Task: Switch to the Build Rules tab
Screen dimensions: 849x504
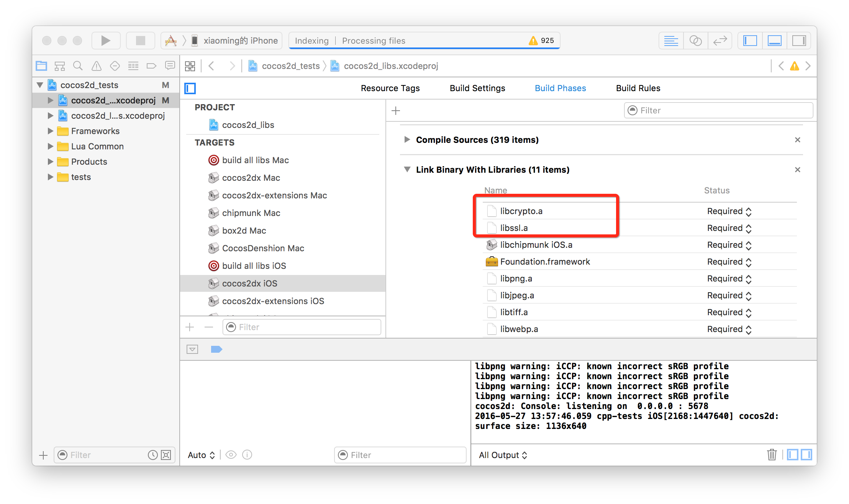Action: pos(638,88)
